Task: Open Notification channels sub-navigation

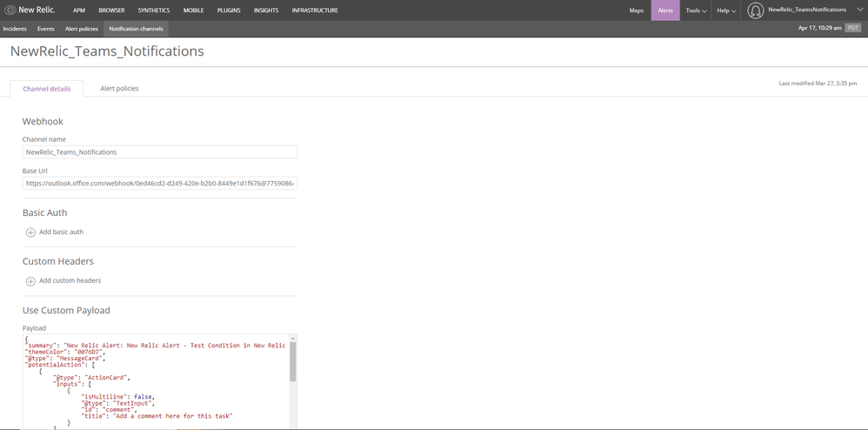Action: 136,28
